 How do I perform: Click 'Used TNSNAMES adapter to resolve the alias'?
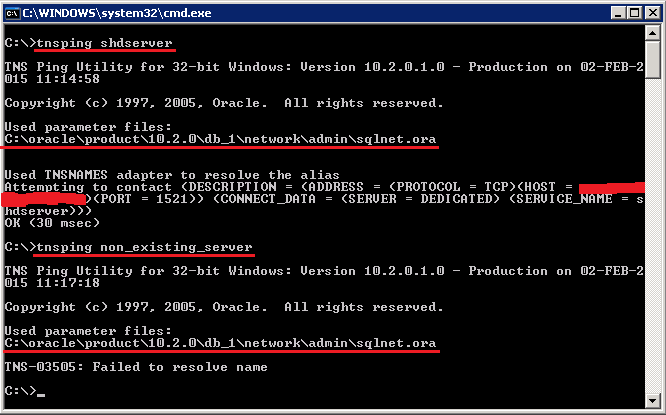coord(172,175)
